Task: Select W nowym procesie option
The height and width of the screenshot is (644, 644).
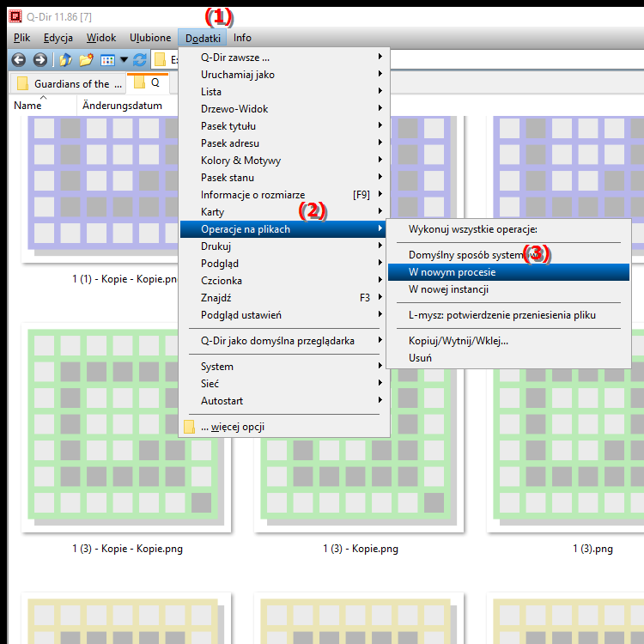Action: 508,272
